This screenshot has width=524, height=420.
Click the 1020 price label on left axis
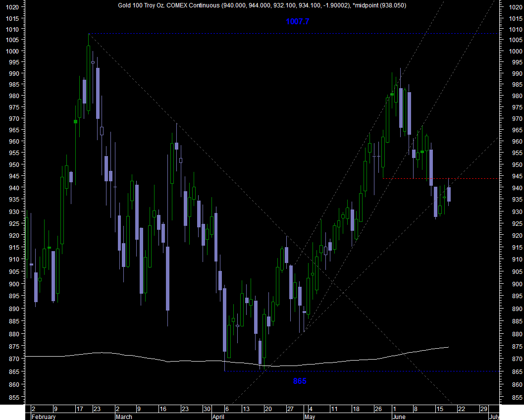click(12, 7)
